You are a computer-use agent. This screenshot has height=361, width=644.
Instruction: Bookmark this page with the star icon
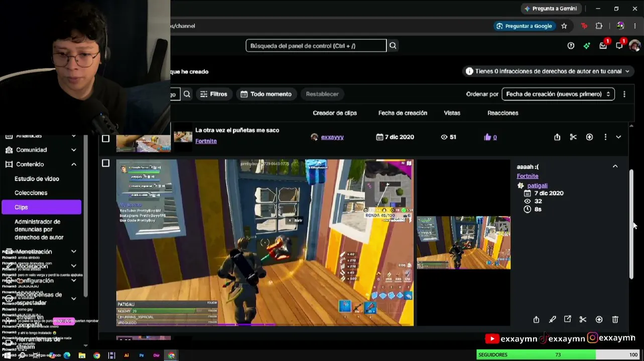point(564,26)
